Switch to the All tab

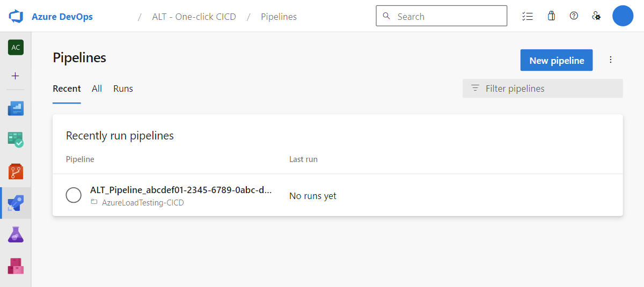[x=97, y=89]
